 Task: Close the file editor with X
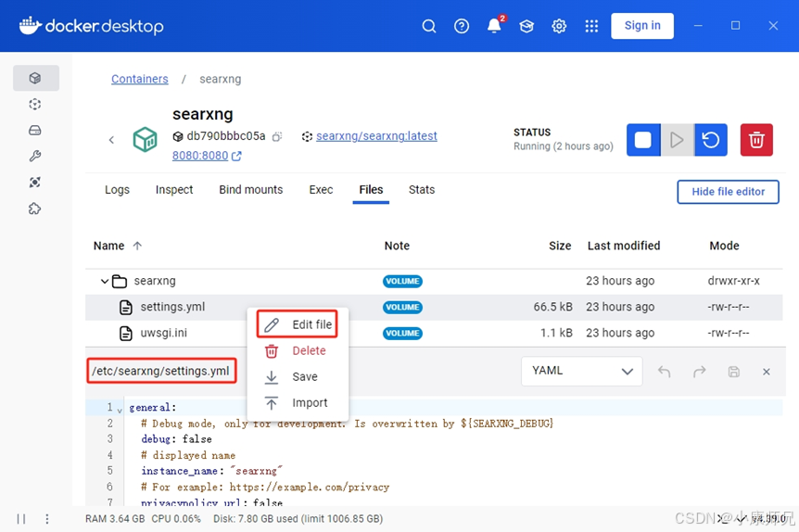coord(766,372)
